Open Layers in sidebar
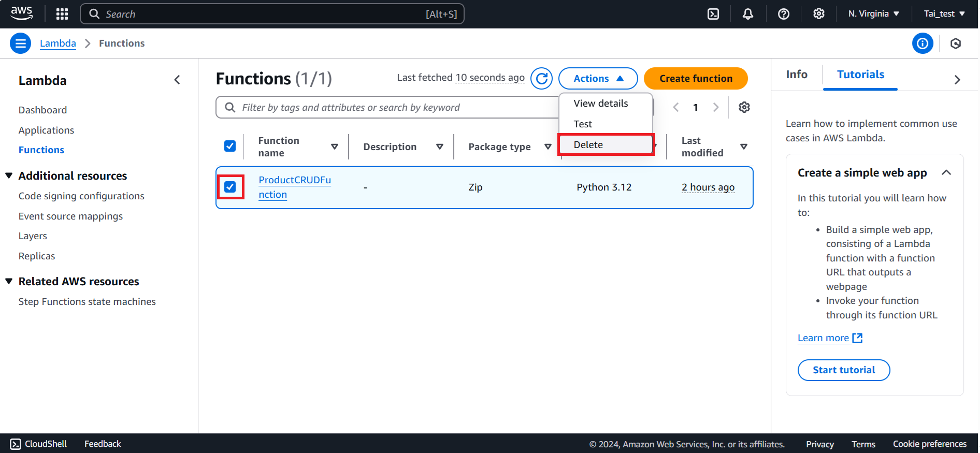980x453 pixels. pyautogui.click(x=33, y=236)
